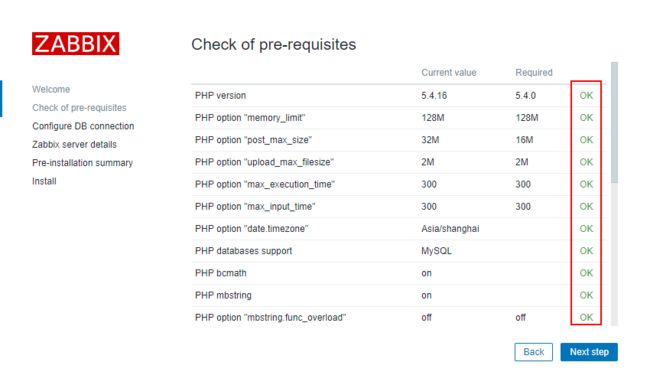Click the post_max_size option row

point(399,140)
